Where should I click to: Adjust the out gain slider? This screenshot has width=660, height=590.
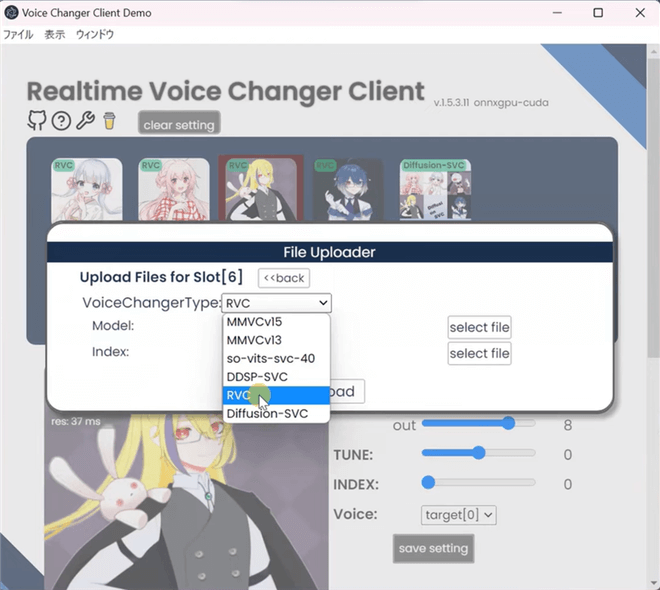click(x=479, y=423)
